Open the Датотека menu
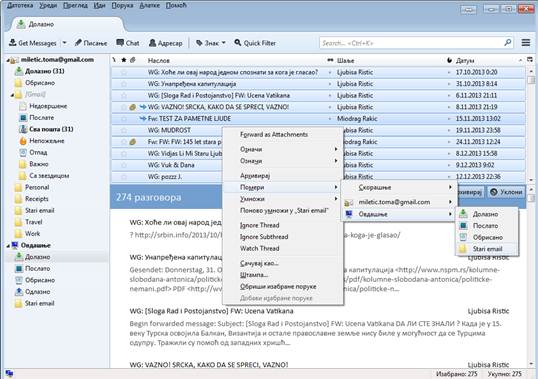The image size is (538, 379). [20, 5]
